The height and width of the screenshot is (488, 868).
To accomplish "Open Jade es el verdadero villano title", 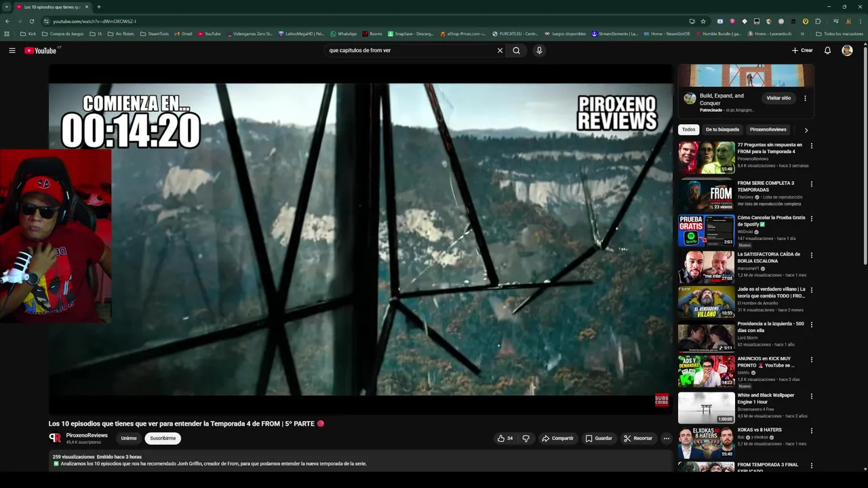I will 771,293.
